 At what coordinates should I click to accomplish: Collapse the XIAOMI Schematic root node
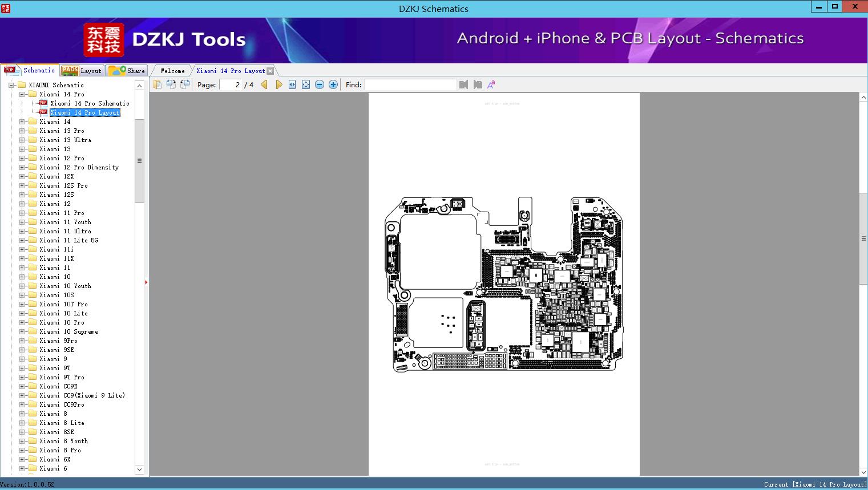tap(11, 85)
